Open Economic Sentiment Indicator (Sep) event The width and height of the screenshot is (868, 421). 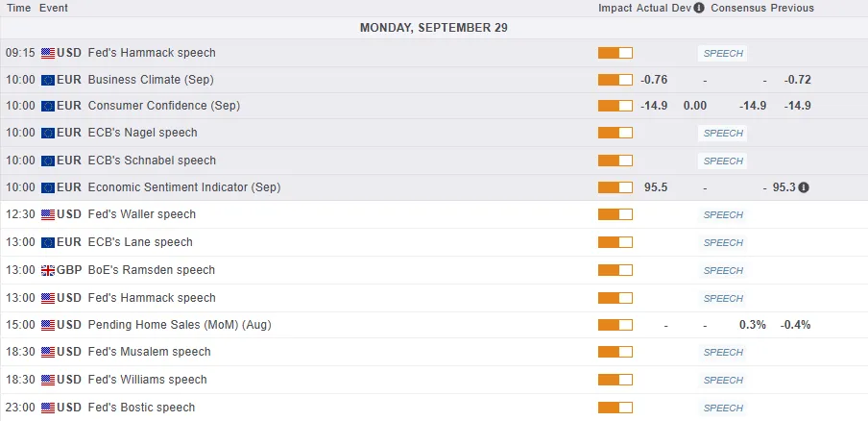pyautogui.click(x=183, y=187)
